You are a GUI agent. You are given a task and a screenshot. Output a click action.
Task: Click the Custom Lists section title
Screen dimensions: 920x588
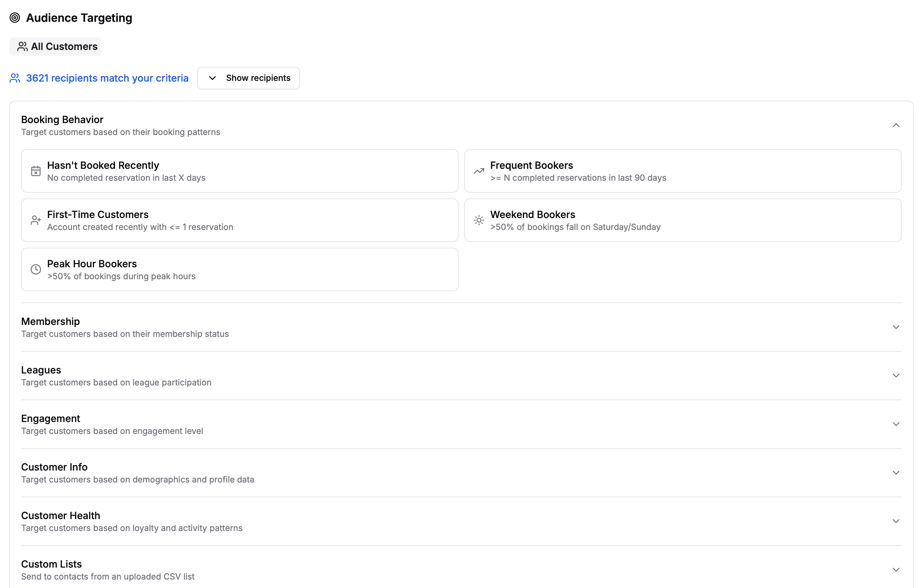click(x=52, y=564)
